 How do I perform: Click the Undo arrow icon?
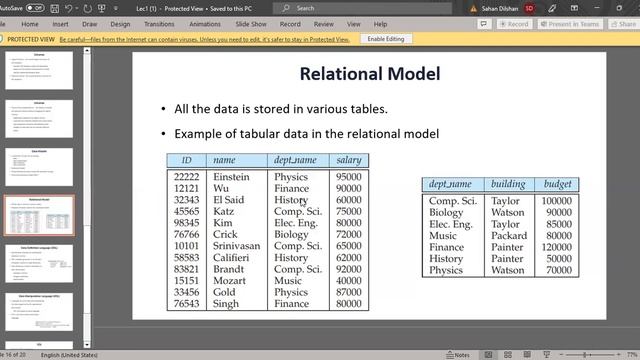coord(68,8)
